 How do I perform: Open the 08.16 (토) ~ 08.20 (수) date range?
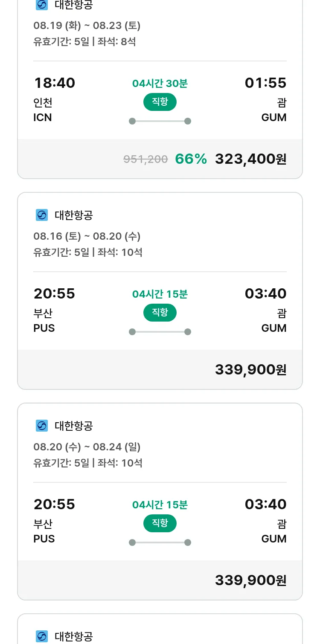[x=87, y=236]
